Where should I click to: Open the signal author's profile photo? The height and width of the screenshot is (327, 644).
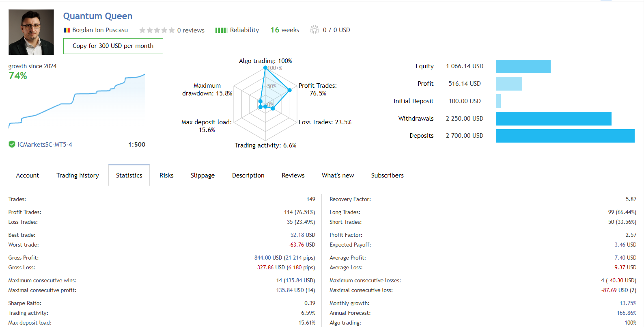point(31,32)
